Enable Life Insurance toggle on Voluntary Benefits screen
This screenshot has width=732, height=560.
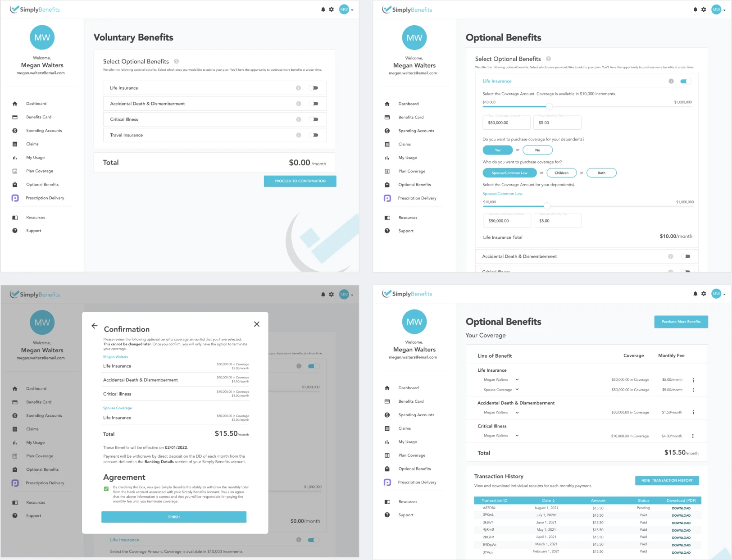[314, 88]
